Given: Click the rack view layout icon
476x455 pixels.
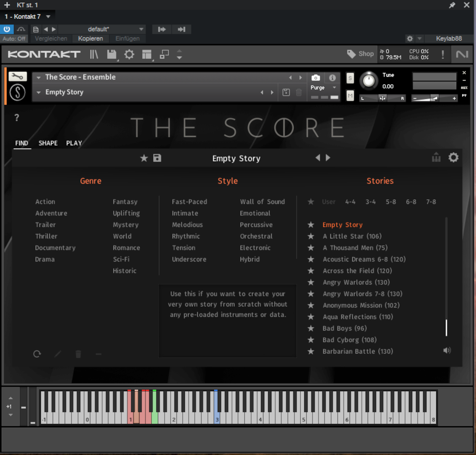Looking at the screenshot, I should [147, 54].
